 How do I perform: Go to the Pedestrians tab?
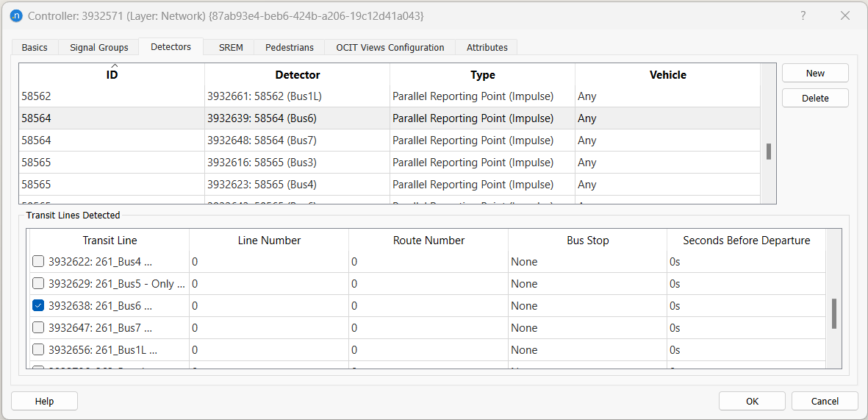click(289, 48)
